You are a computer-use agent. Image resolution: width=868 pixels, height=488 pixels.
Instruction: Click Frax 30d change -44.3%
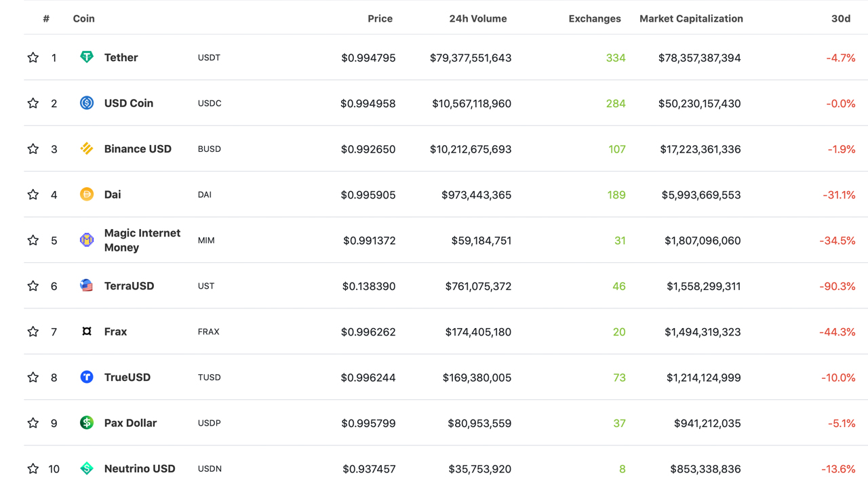pos(837,332)
